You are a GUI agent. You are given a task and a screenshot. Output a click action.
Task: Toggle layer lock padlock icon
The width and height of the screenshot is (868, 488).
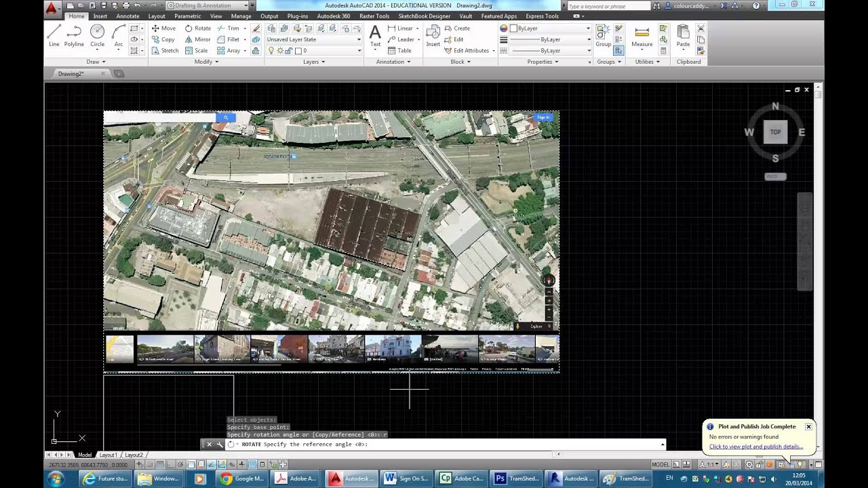click(288, 51)
